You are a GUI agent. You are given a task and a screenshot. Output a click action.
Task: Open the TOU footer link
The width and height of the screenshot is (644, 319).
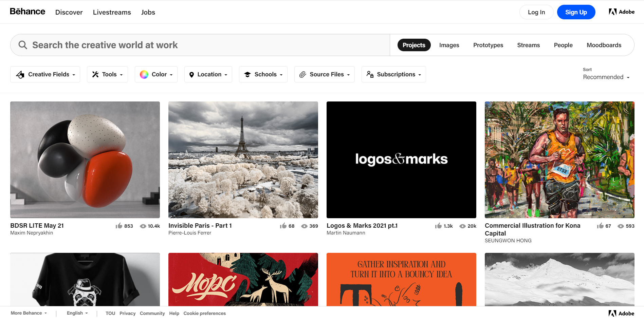click(x=110, y=313)
